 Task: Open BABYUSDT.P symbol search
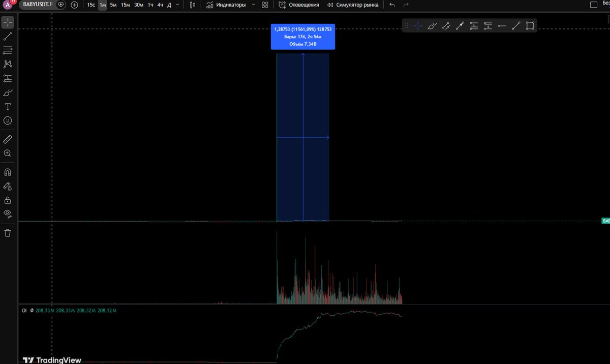coord(38,5)
